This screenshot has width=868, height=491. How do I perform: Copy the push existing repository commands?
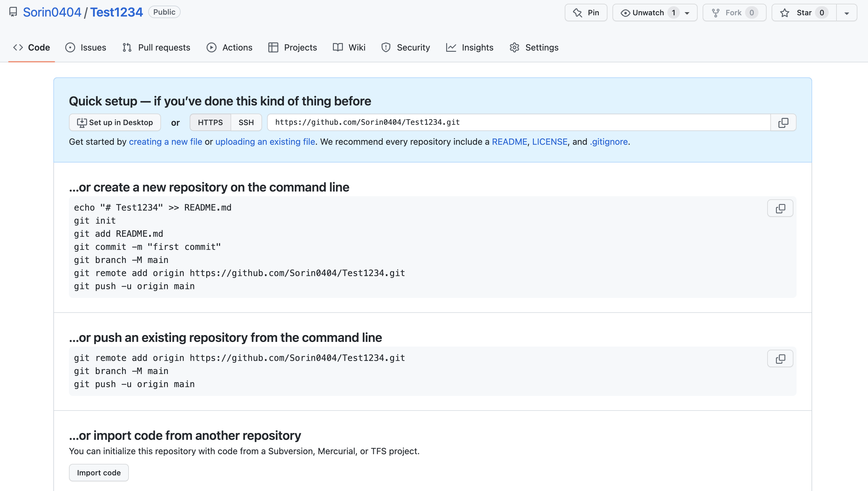coord(780,358)
